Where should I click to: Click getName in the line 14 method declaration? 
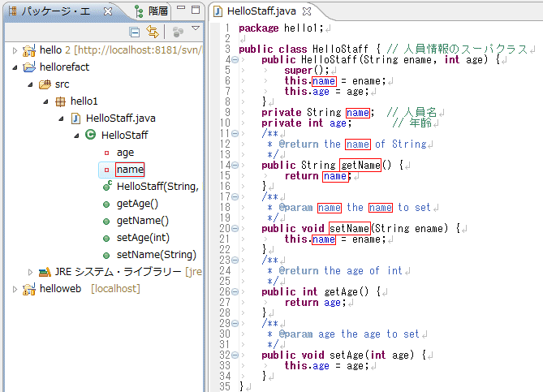(360, 166)
